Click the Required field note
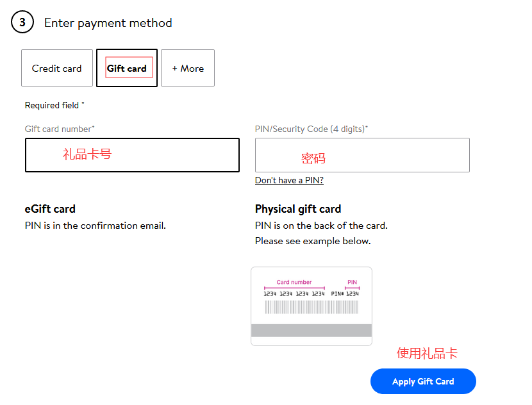This screenshot has width=532, height=405. point(54,105)
